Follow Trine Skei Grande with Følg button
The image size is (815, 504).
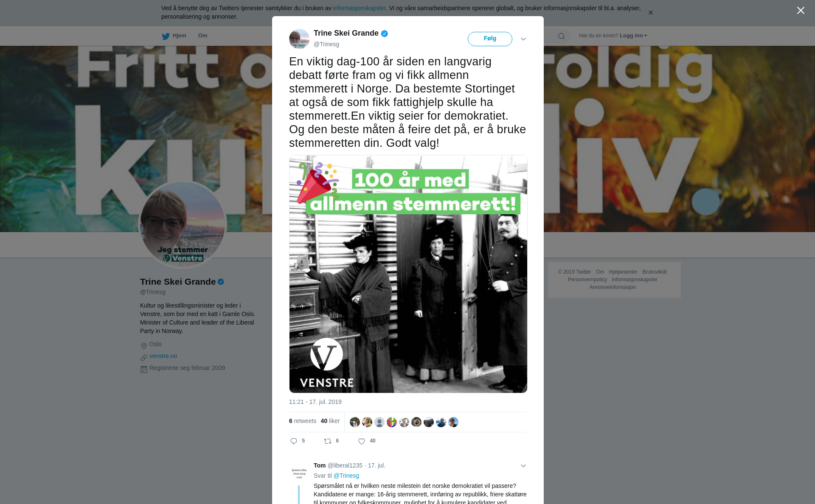click(x=490, y=39)
